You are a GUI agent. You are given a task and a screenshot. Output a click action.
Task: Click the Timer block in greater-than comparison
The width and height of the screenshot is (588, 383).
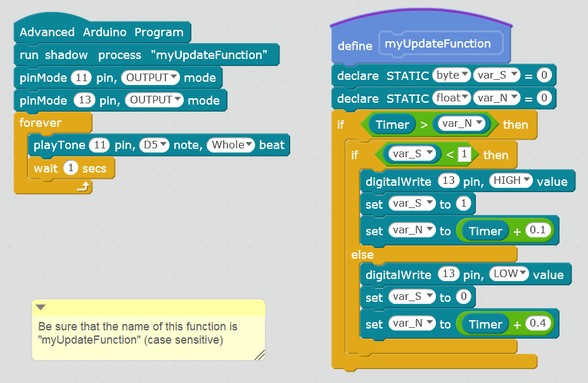(x=392, y=124)
